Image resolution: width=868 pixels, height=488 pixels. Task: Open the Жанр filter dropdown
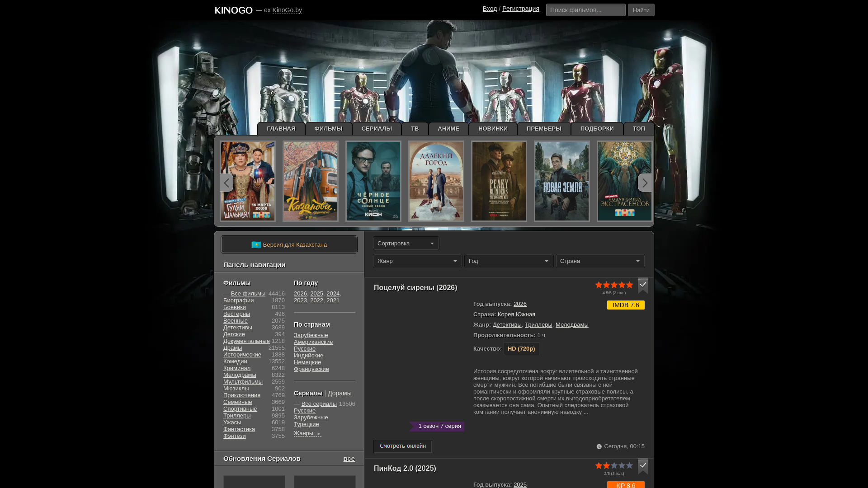pos(417,261)
